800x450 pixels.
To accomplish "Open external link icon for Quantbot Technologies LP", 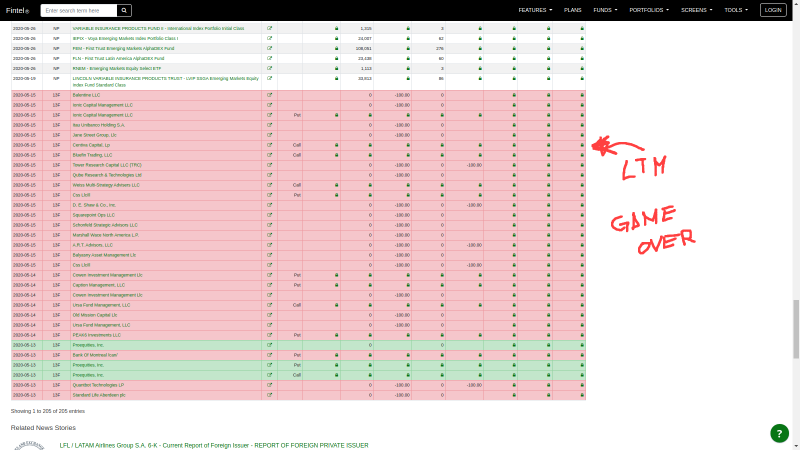I will click(x=269, y=385).
